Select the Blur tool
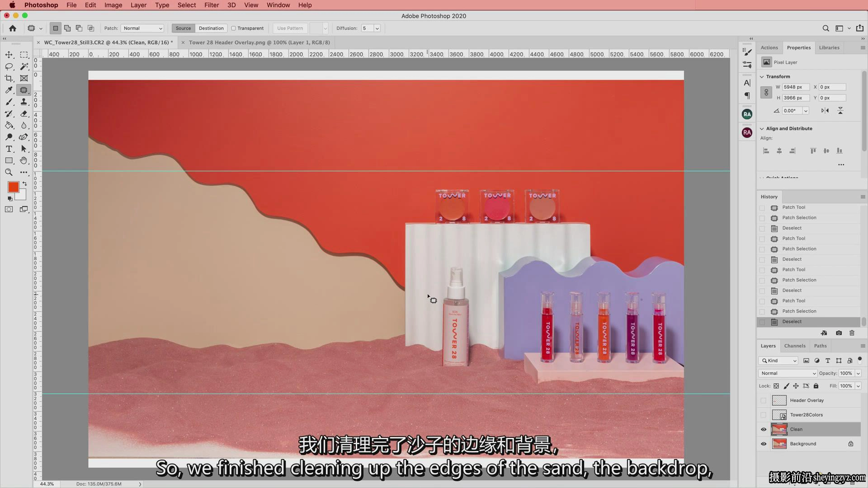The width and height of the screenshot is (868, 488). coord(24,125)
